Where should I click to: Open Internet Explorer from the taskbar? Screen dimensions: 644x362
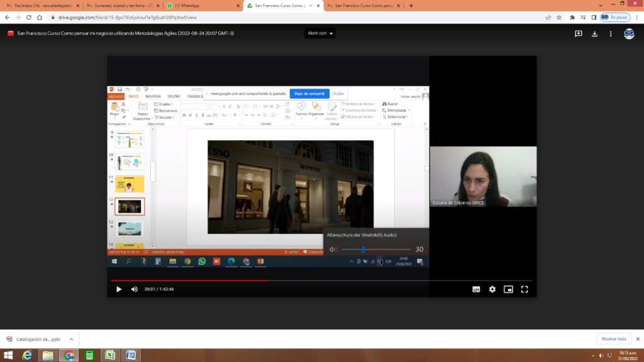click(x=27, y=356)
